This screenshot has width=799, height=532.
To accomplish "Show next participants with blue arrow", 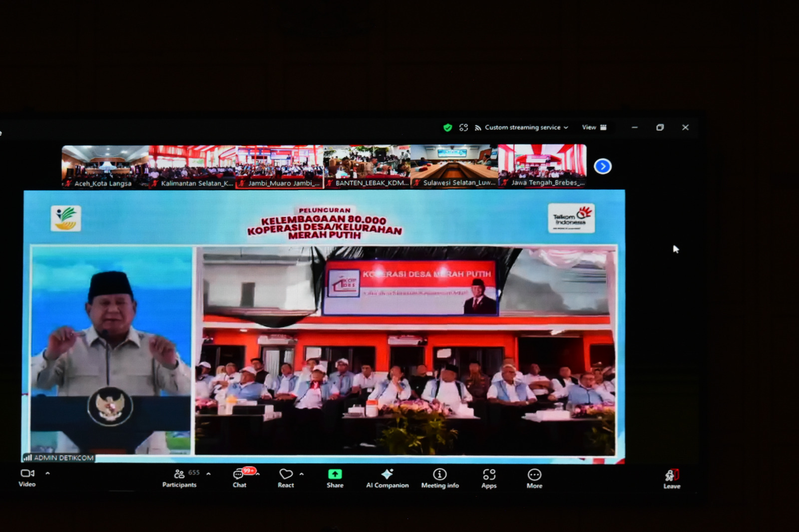I will [603, 166].
